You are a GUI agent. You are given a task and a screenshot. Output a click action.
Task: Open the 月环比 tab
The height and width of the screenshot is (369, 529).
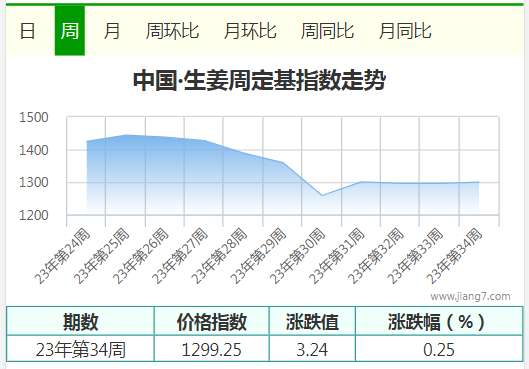tap(250, 31)
